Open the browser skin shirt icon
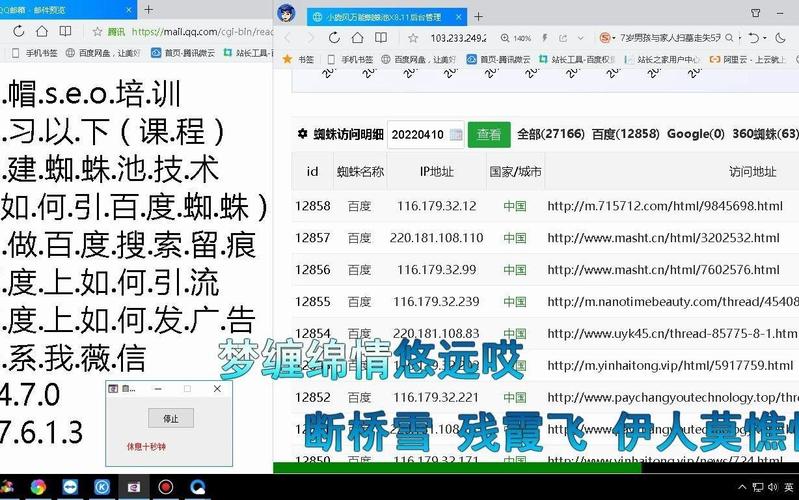The width and height of the screenshot is (799, 500). click(x=756, y=13)
